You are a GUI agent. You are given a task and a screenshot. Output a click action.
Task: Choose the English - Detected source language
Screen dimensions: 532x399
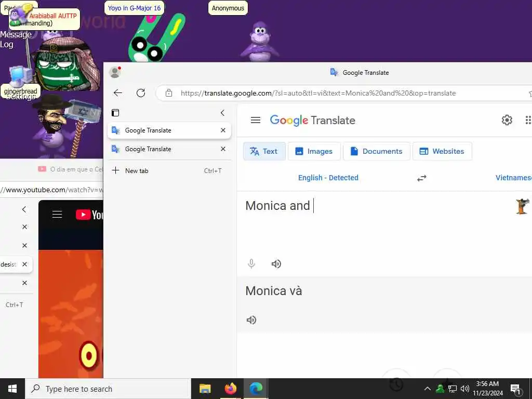[328, 178]
